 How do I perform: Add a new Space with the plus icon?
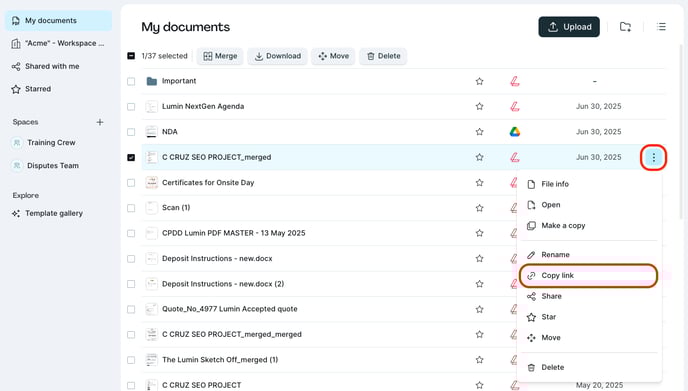(x=100, y=122)
